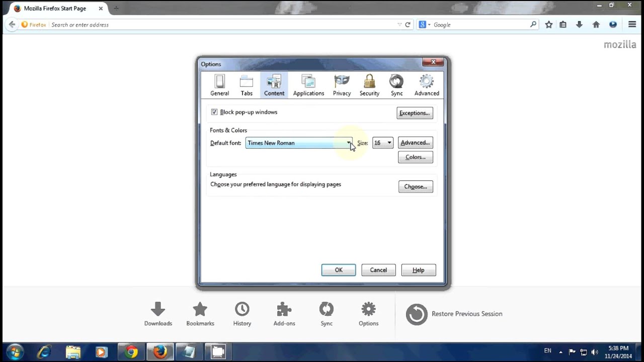This screenshot has width=644, height=362.
Task: Open Add-ons from the start page
Action: [284, 314]
